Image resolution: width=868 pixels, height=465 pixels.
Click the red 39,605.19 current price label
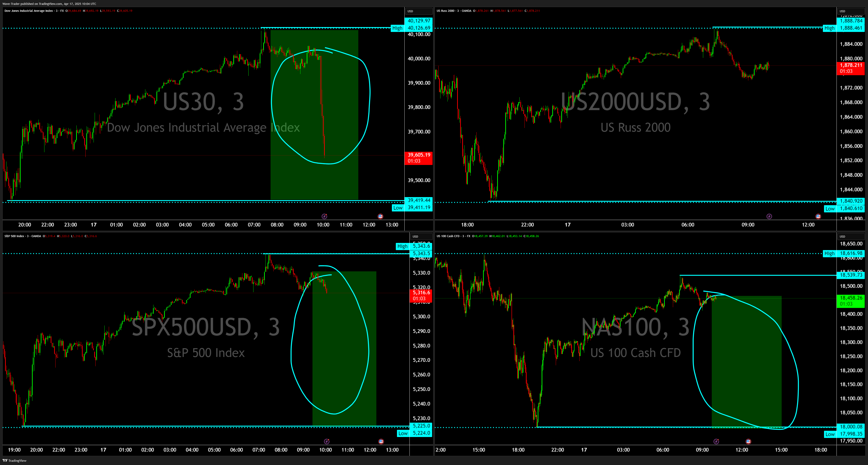(x=418, y=158)
